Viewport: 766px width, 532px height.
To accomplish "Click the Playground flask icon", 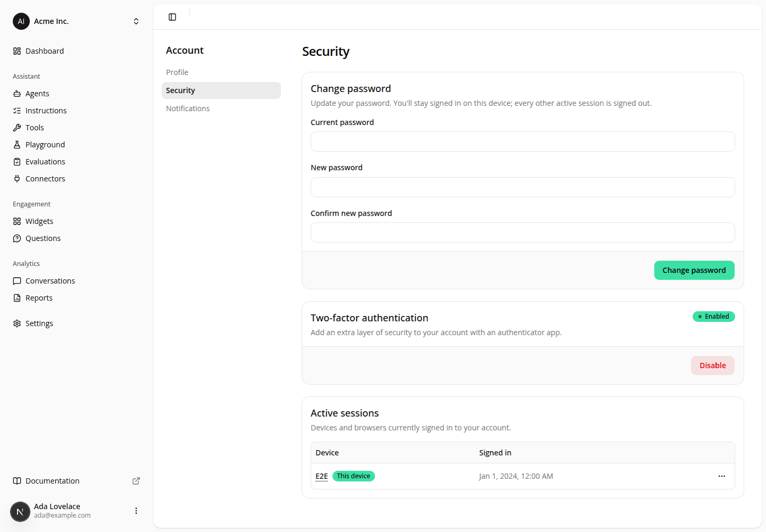I will (x=17, y=145).
